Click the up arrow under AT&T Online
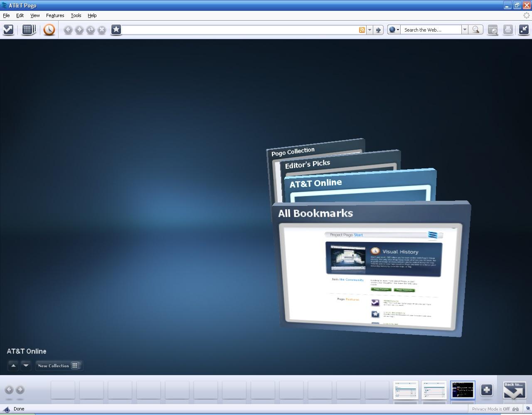Image resolution: width=532 pixels, height=415 pixels. pyautogui.click(x=13, y=366)
